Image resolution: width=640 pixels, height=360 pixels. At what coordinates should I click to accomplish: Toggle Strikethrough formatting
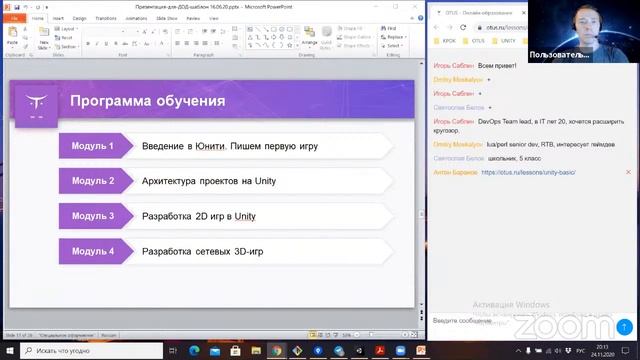coord(125,43)
